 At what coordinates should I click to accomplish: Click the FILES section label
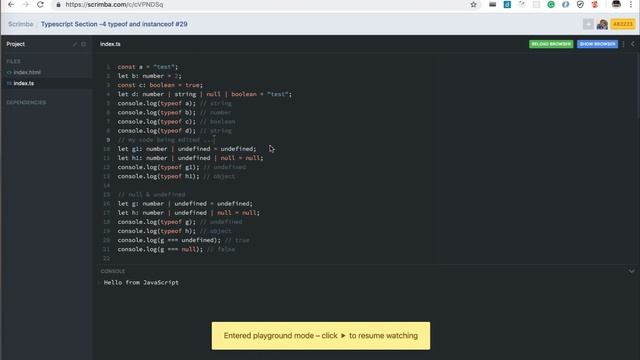13,61
